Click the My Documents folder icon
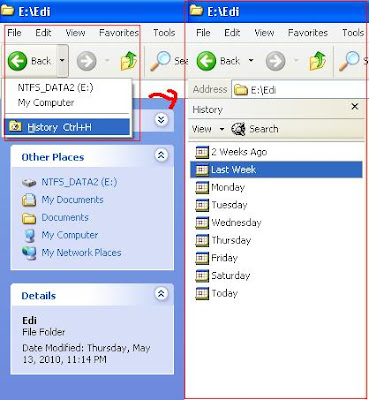This screenshot has height=400, width=369. coord(29,200)
